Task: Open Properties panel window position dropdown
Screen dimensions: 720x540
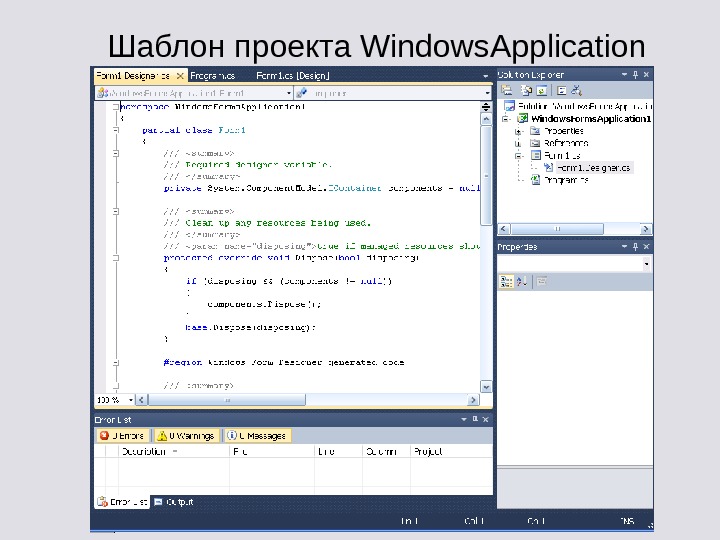Action: (x=624, y=247)
